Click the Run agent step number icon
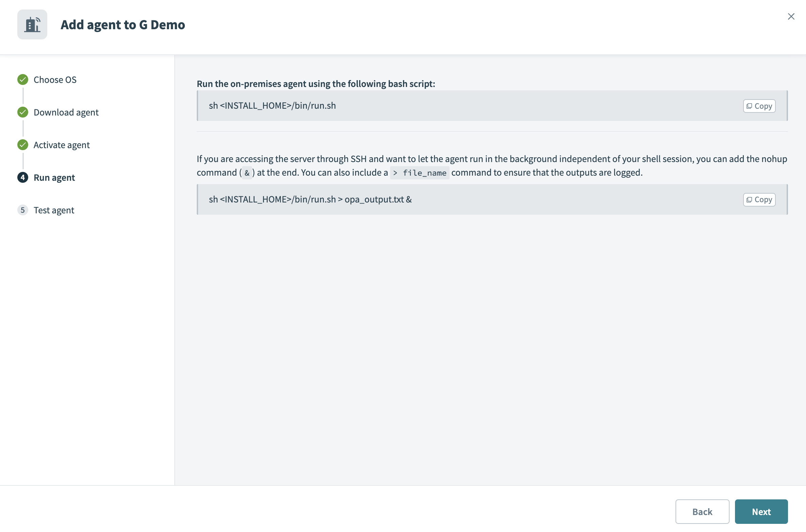 coord(22,177)
